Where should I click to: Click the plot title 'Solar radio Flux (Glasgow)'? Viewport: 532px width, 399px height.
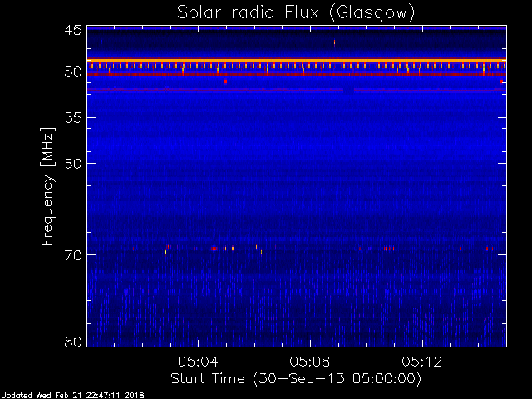click(x=296, y=12)
